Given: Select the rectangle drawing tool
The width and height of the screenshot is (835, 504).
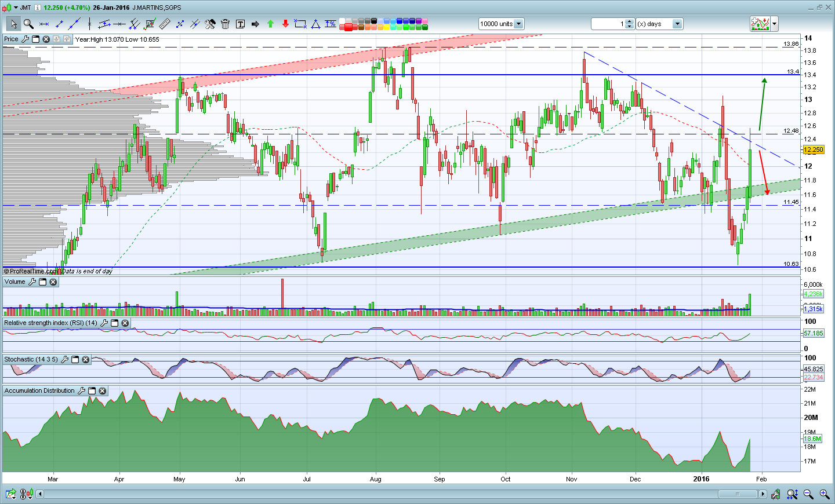Looking at the screenshot, I should pos(300,24).
